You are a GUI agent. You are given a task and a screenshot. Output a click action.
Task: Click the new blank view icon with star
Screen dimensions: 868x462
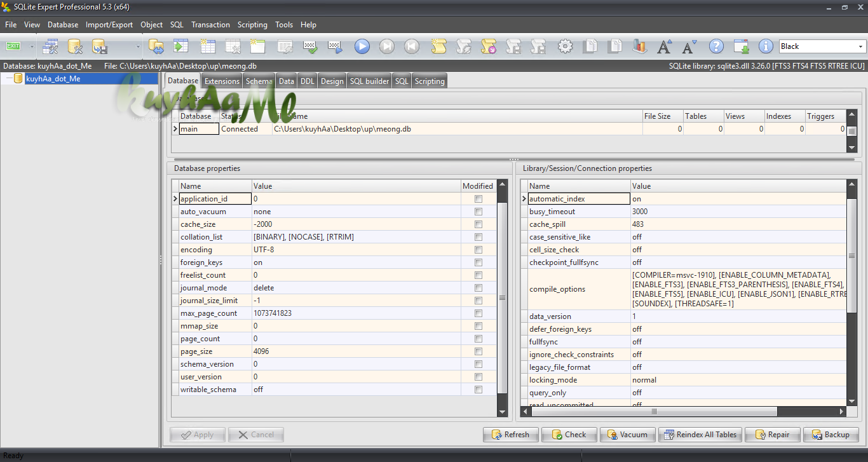[x=257, y=46]
